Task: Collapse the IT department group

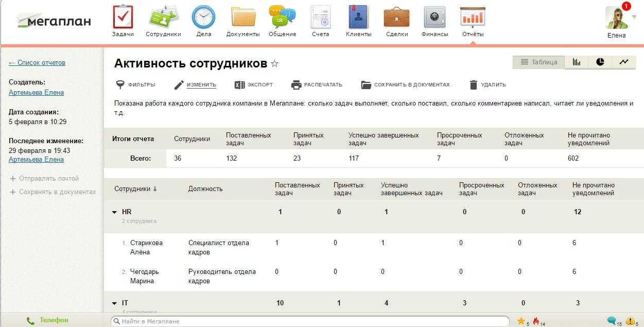Action: 114,303
